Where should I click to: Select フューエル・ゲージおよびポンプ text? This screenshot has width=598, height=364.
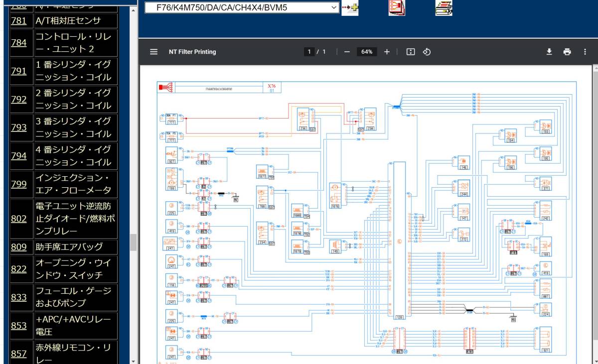pos(73,297)
